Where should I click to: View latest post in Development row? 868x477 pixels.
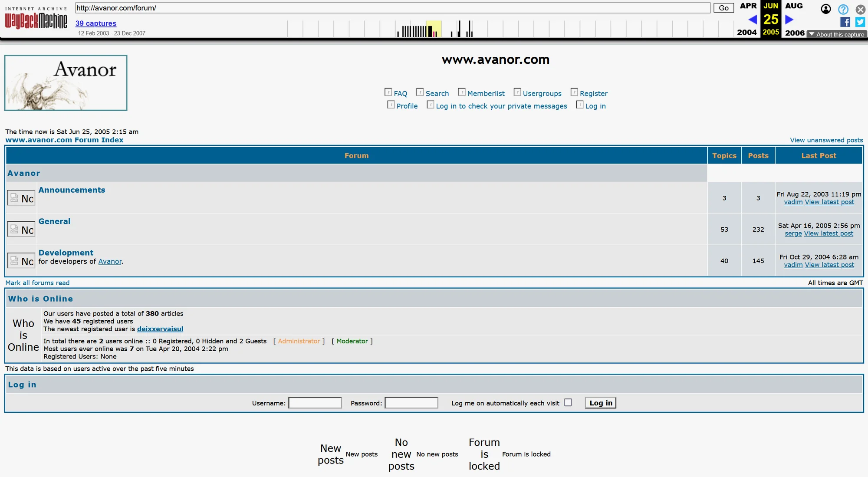click(x=829, y=265)
